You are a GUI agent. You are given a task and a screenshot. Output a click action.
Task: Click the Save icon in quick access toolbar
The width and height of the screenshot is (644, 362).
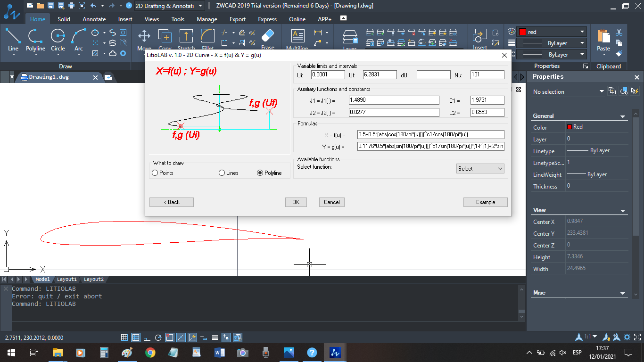pos(50,6)
